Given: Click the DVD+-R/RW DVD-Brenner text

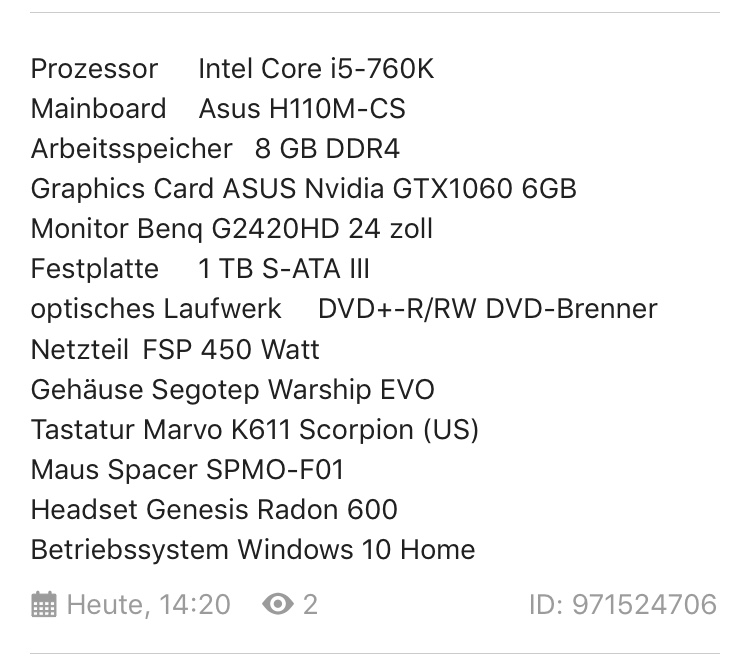Looking at the screenshot, I should pos(487,309).
